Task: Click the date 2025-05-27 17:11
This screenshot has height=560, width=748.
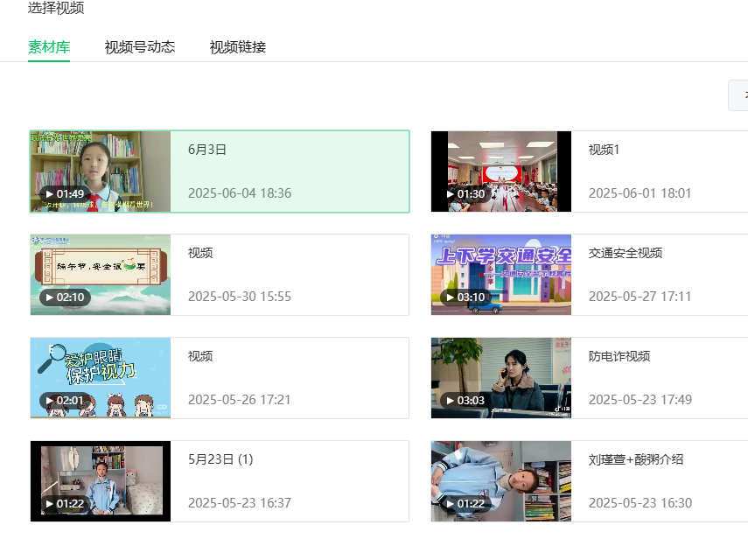Action: 640,297
